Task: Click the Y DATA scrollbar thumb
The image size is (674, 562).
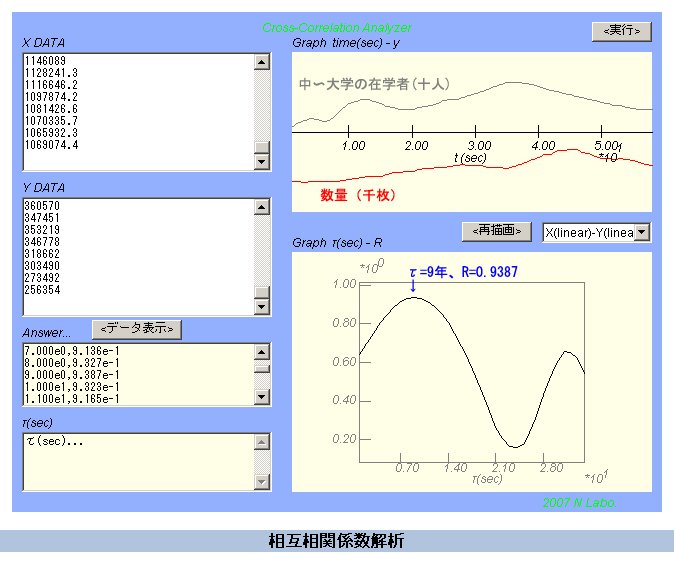Action: pyautogui.click(x=262, y=292)
